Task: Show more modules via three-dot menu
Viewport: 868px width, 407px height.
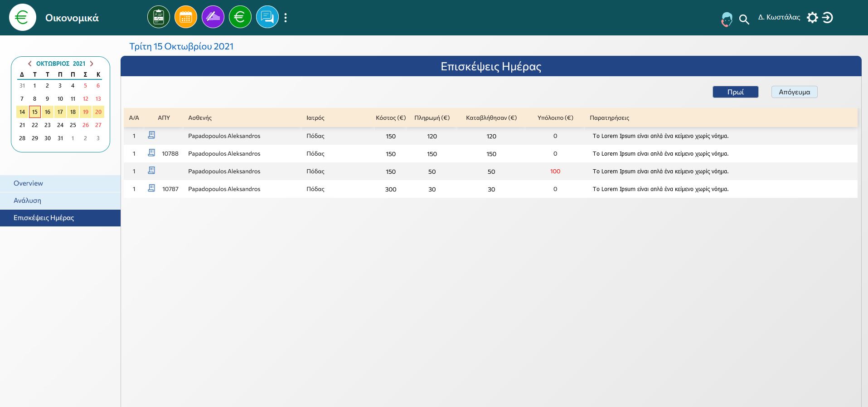Action: click(x=286, y=18)
